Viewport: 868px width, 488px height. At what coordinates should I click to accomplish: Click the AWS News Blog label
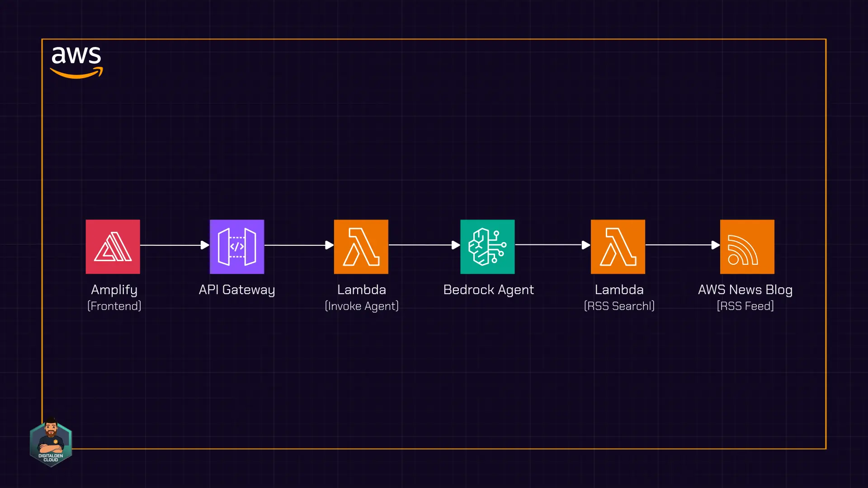[745, 290]
